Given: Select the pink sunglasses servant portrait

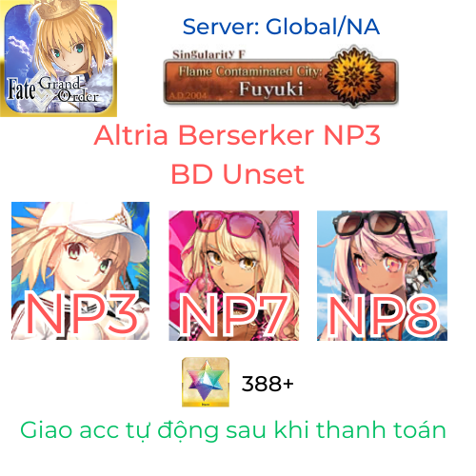Looking at the screenshot, I should click(234, 276).
